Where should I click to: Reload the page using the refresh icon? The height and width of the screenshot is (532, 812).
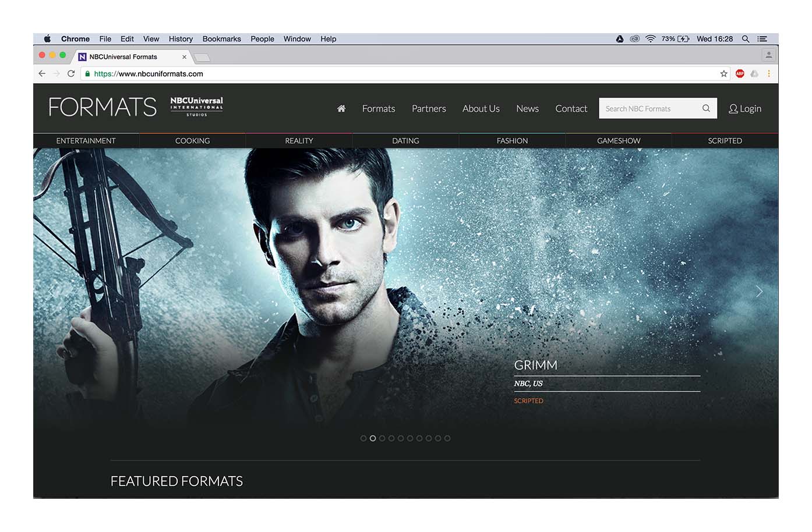[x=71, y=73]
